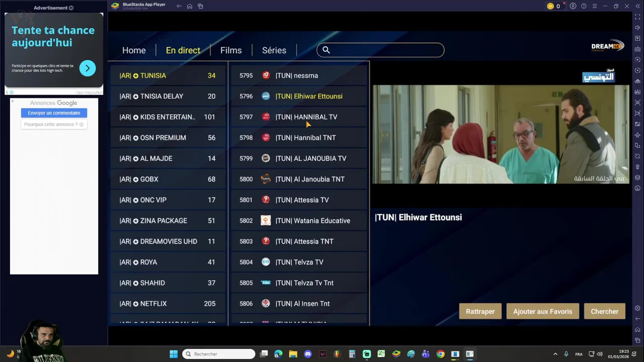Screen dimensions: 644x362
Task: Select the ZINA PACKAGE category
Action: click(x=168, y=221)
